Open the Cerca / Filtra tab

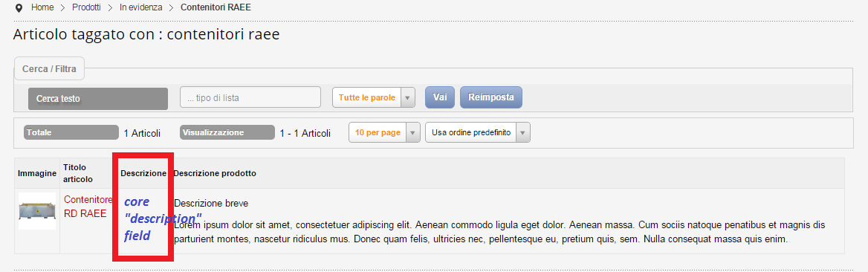coord(49,69)
